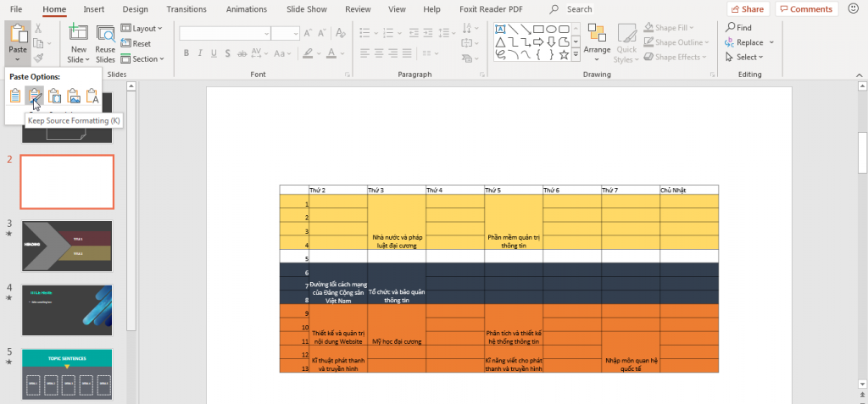This screenshot has width=868, height=404.
Task: Toggle Underline formatting
Action: 214,53
